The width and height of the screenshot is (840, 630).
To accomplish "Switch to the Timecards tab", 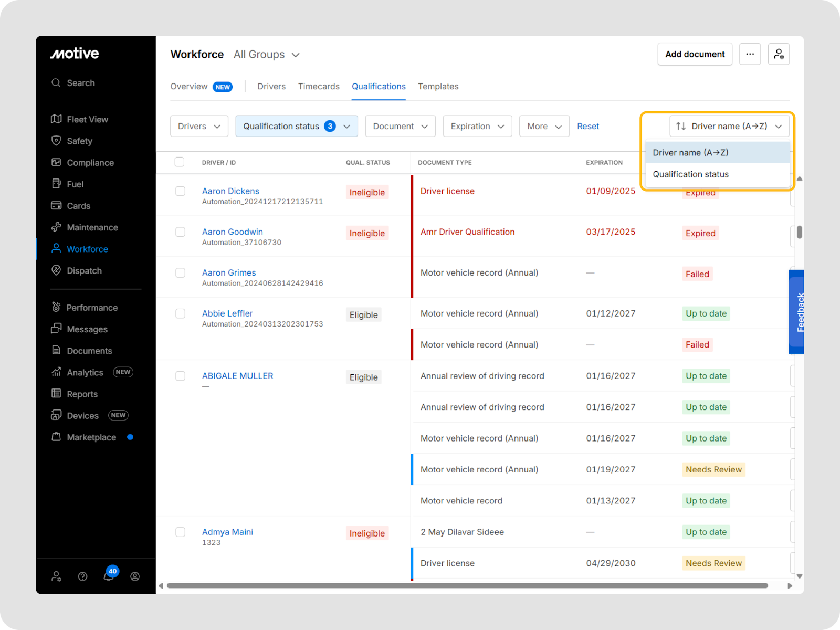I will [x=319, y=86].
